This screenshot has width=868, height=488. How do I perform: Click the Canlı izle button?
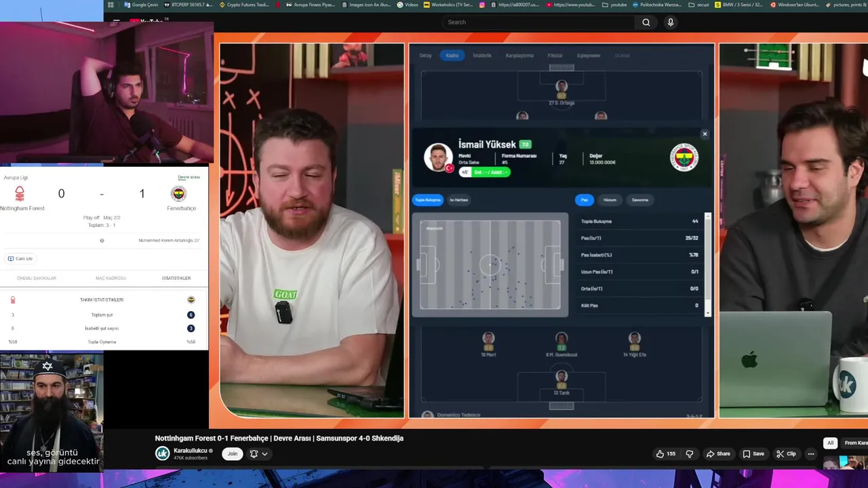tap(20, 258)
